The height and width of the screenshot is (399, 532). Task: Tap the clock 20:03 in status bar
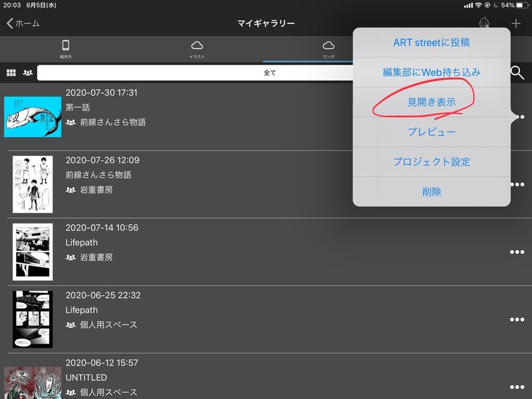[12, 5]
